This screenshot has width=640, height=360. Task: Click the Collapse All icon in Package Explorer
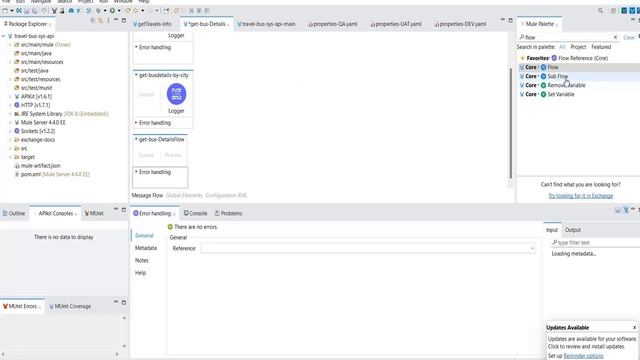point(93,20)
